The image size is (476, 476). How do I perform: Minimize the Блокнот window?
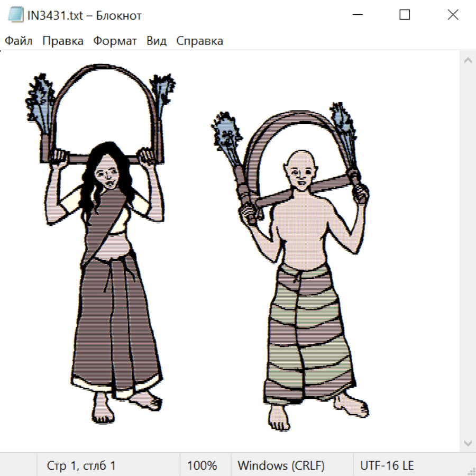pos(356,15)
